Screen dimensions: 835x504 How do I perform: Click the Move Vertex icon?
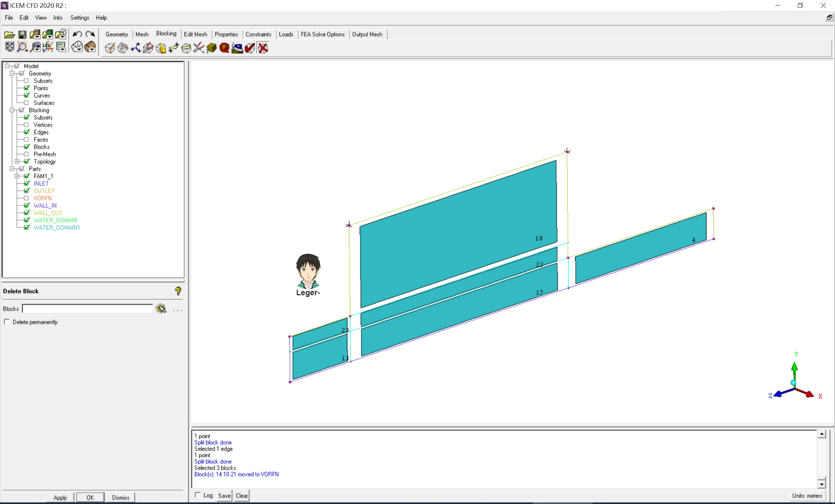point(174,48)
